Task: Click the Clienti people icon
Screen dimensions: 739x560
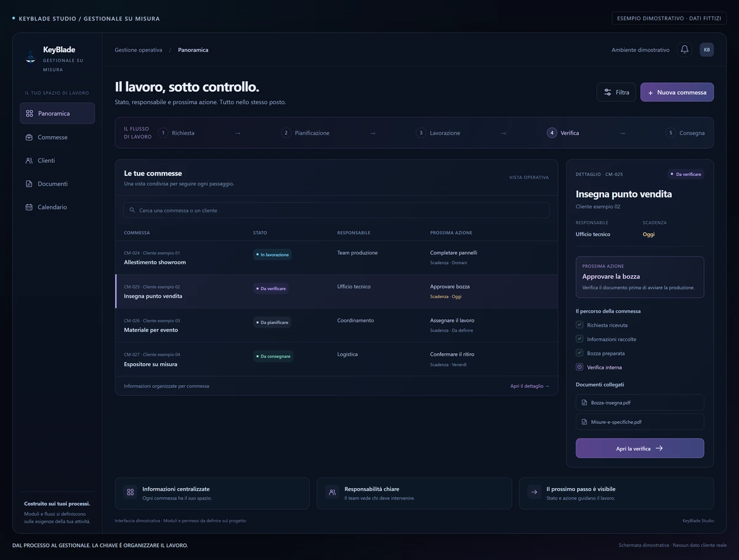Action: [29, 161]
